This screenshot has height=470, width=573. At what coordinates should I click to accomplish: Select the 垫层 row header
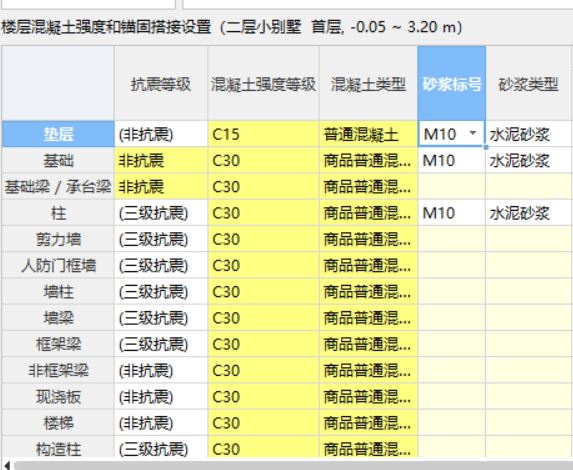pos(58,134)
